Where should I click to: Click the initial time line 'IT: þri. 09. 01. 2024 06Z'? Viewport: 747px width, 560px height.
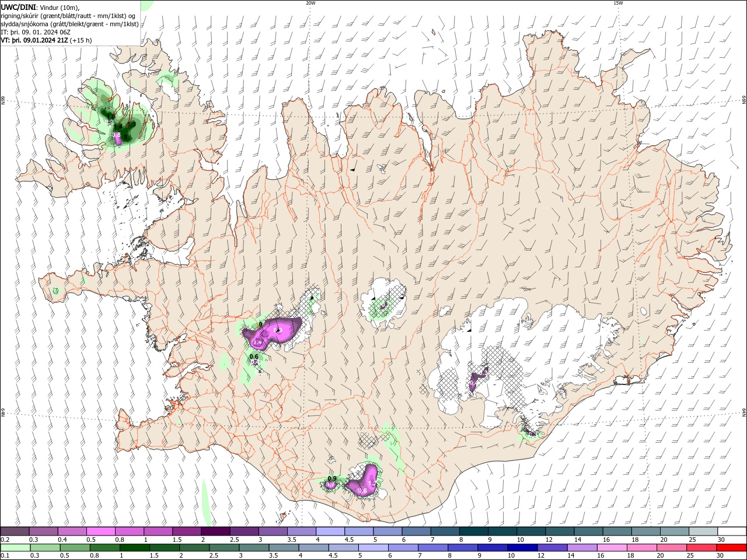click(36, 32)
